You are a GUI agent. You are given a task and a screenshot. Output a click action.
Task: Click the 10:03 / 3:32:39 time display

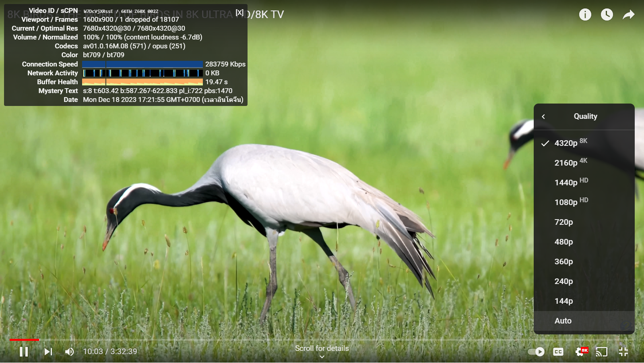(x=110, y=352)
